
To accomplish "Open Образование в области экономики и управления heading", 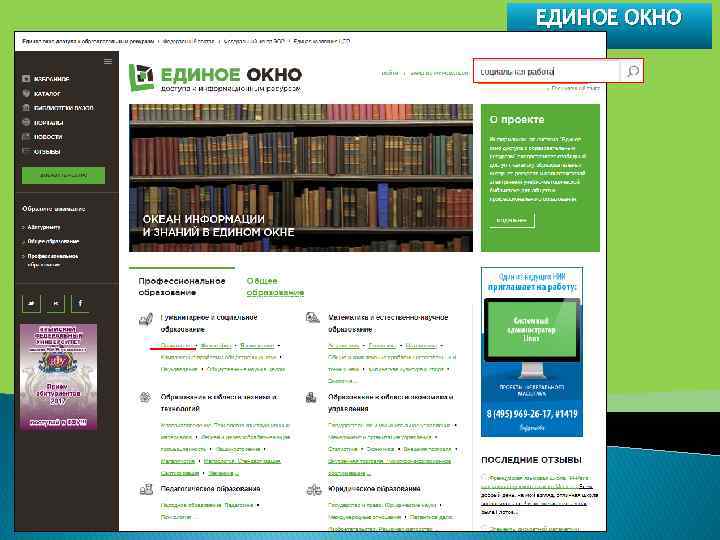I will pyautogui.click(x=391, y=402).
